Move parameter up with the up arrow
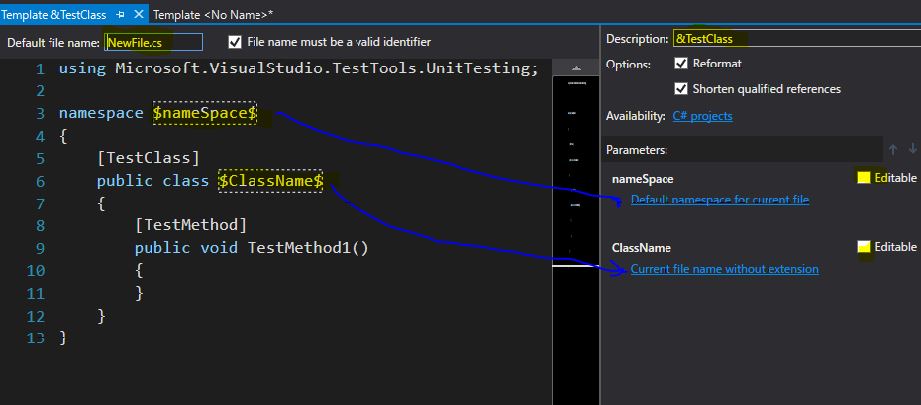This screenshot has width=921, height=405. pos(893,150)
